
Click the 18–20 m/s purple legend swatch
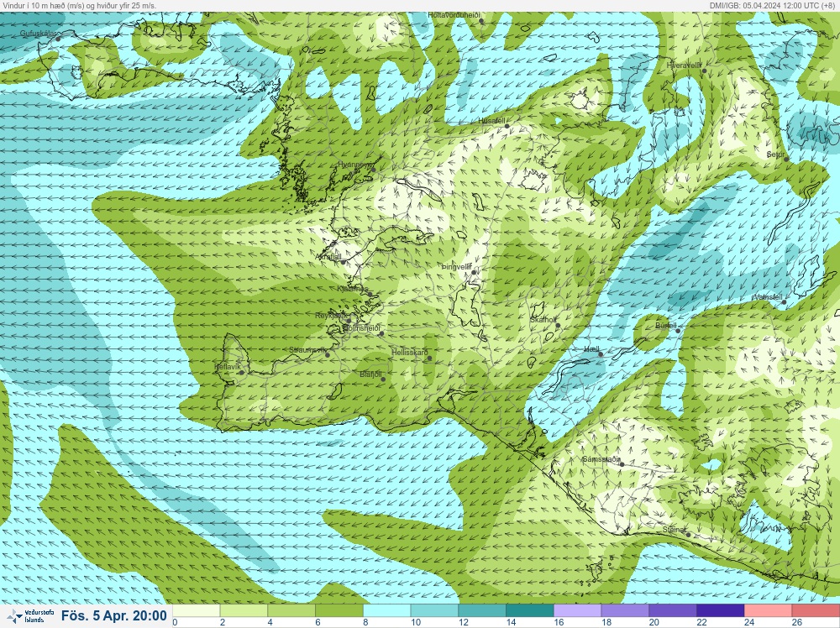coord(625,610)
